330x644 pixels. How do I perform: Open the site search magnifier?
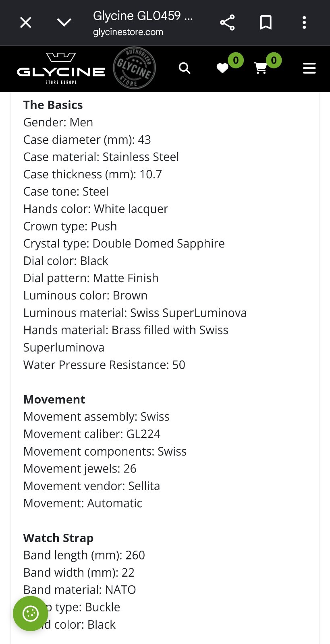pos(185,68)
